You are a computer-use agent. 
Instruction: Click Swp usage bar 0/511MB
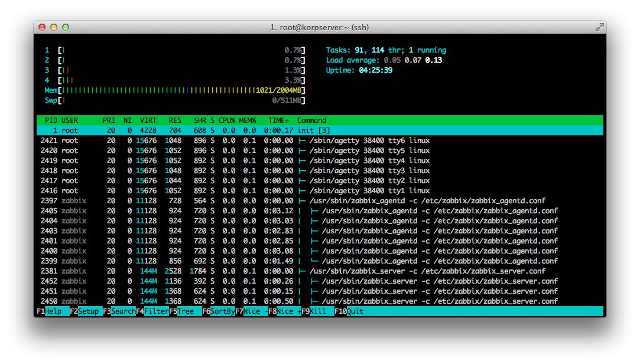tap(175, 100)
